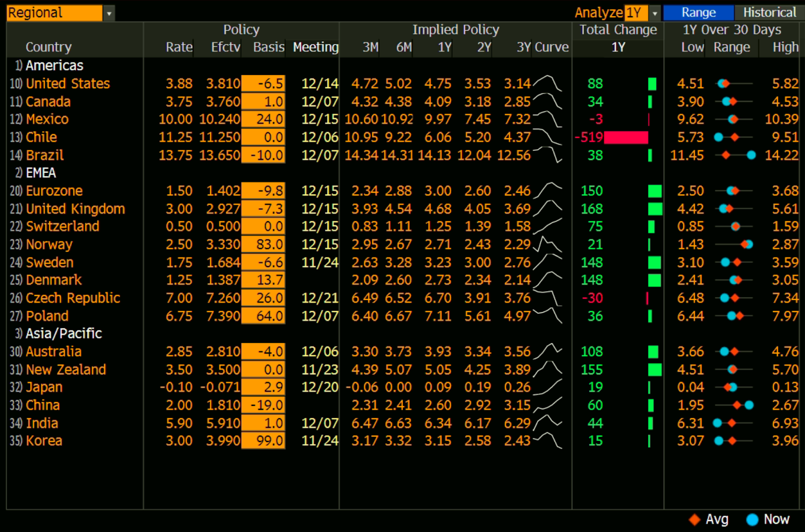Open the Korea curve sparkline
The image size is (805, 532).
click(x=547, y=440)
